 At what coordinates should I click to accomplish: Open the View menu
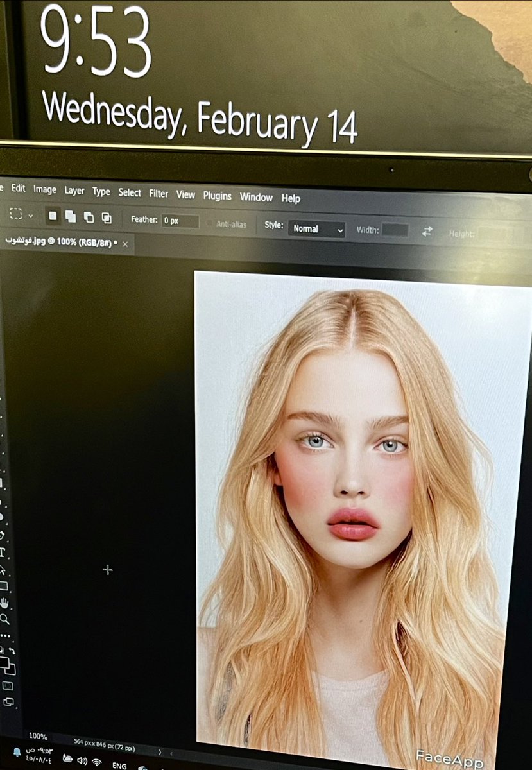185,194
